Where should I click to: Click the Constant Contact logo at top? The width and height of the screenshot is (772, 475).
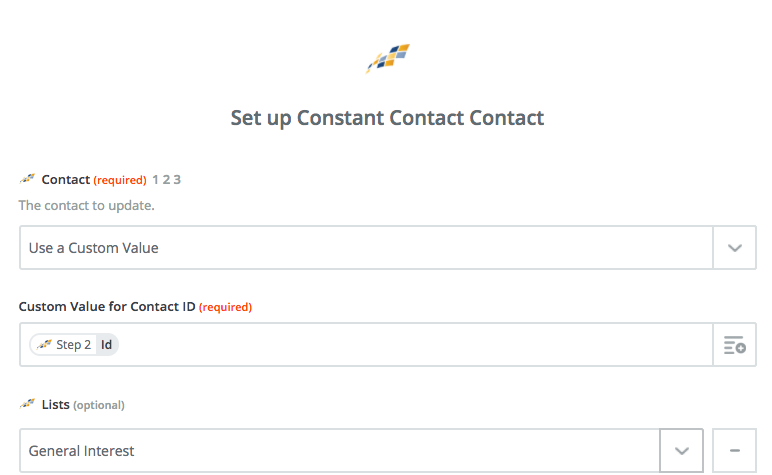coord(387,58)
